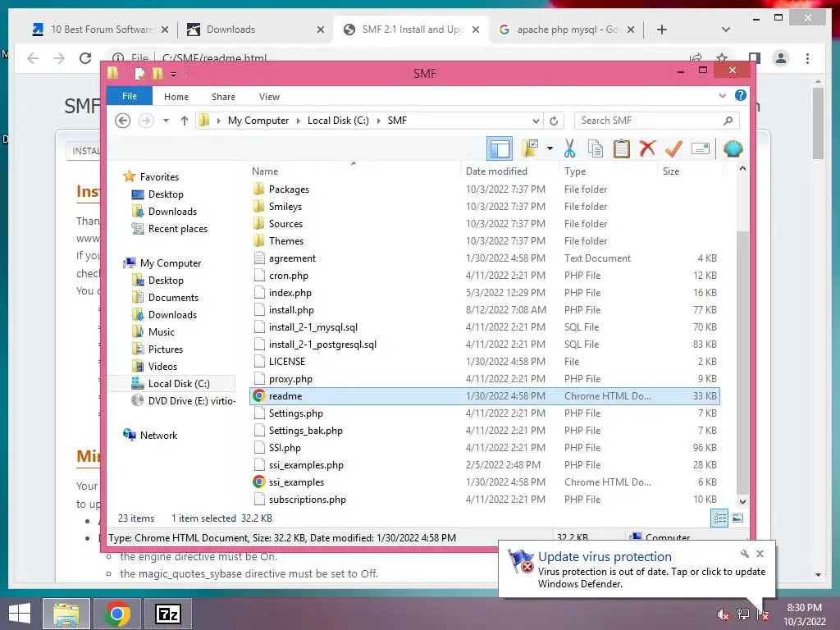Select Videos in navigation pane
This screenshot has width=840, height=630.
162,367
